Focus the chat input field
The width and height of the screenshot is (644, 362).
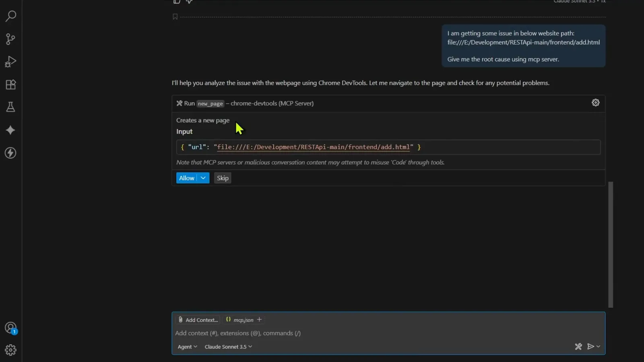click(388, 333)
